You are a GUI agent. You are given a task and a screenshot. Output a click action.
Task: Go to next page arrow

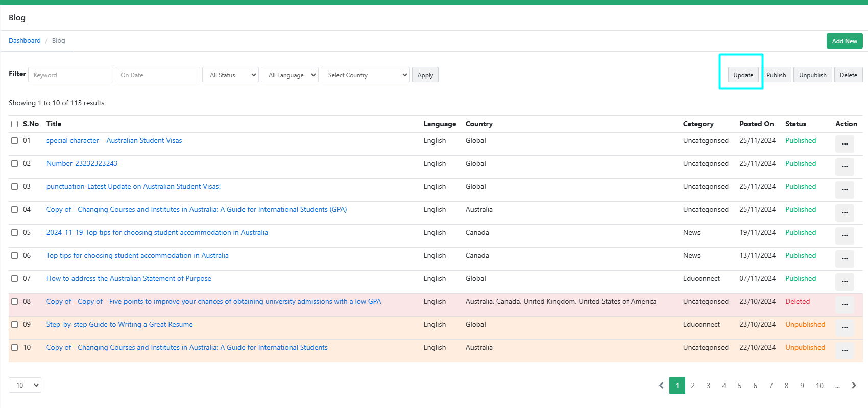coord(854,386)
